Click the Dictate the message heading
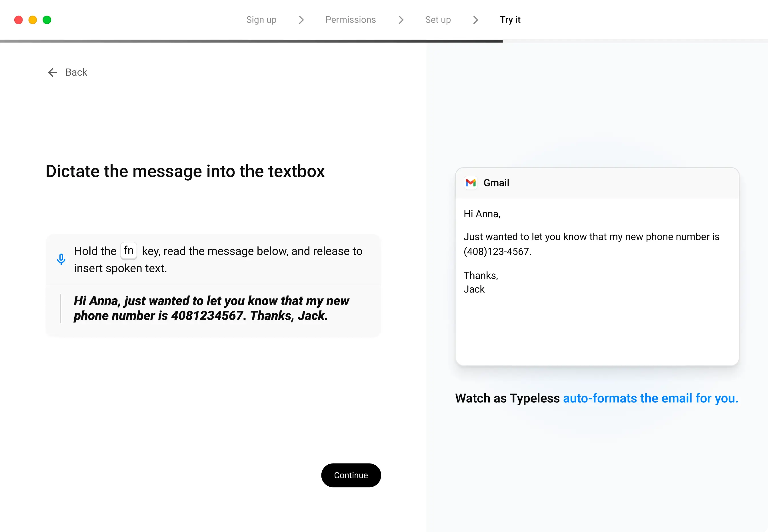768x532 pixels. click(x=185, y=171)
